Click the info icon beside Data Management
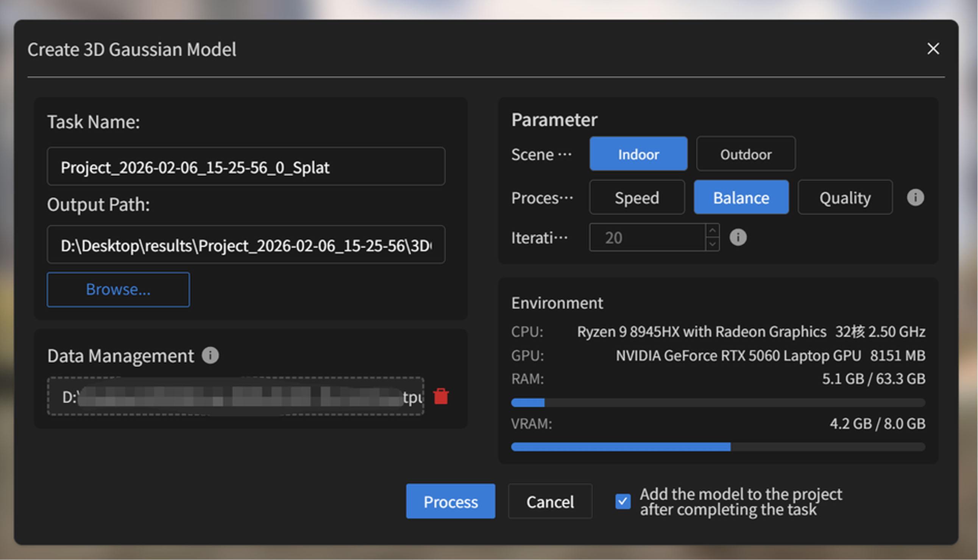 (x=211, y=356)
